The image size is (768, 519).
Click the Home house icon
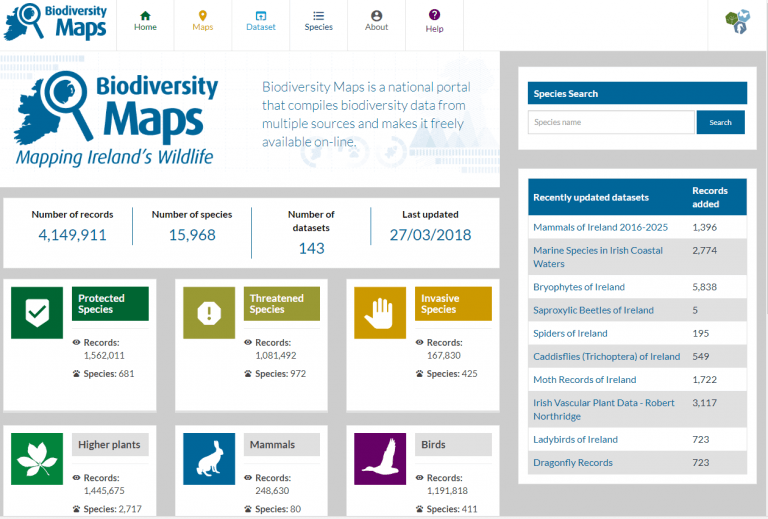[x=145, y=16]
